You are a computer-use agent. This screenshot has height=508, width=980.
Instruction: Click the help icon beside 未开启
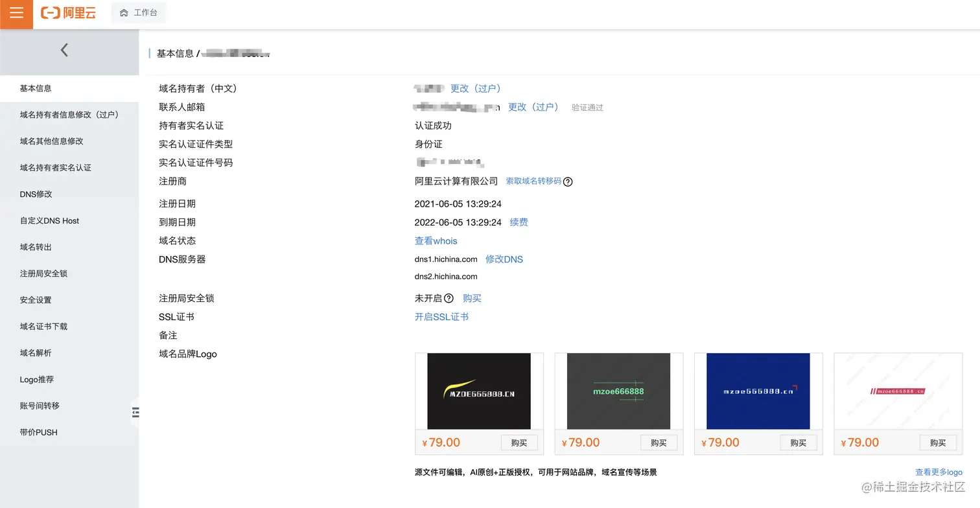tap(449, 299)
